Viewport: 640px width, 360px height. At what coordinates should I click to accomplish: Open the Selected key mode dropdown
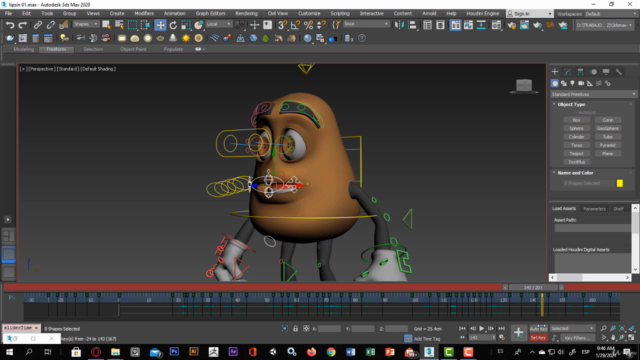572,329
